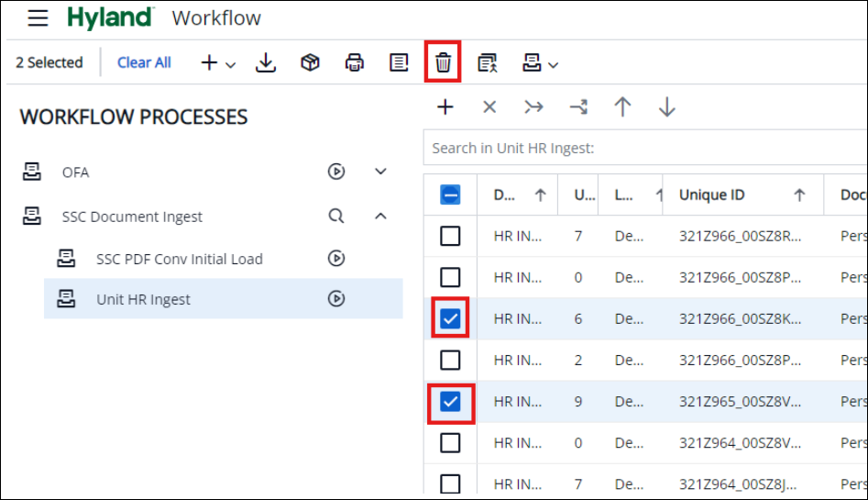Click Clear All selections link
The height and width of the screenshot is (500, 868).
tap(144, 62)
